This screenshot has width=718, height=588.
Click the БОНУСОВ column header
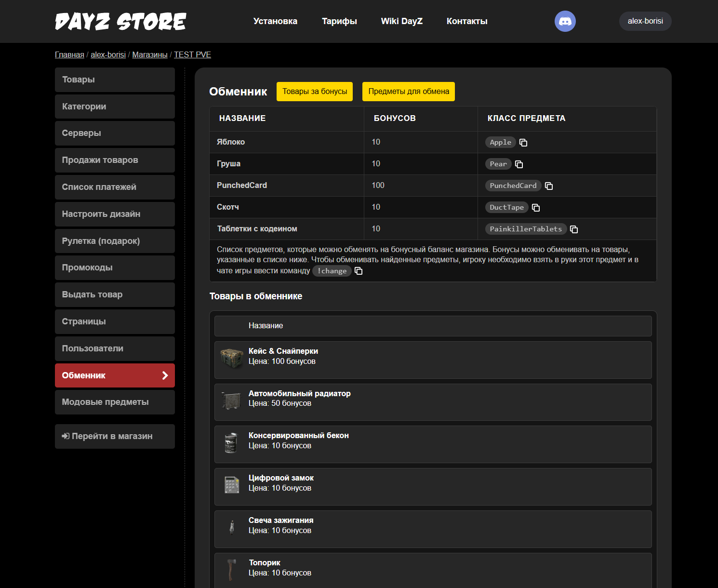coord(395,119)
